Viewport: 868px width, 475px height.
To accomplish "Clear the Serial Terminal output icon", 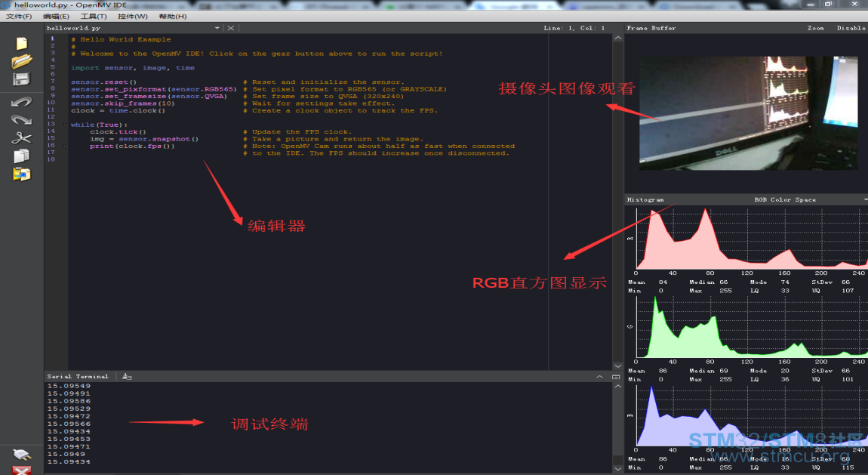I will [x=127, y=376].
